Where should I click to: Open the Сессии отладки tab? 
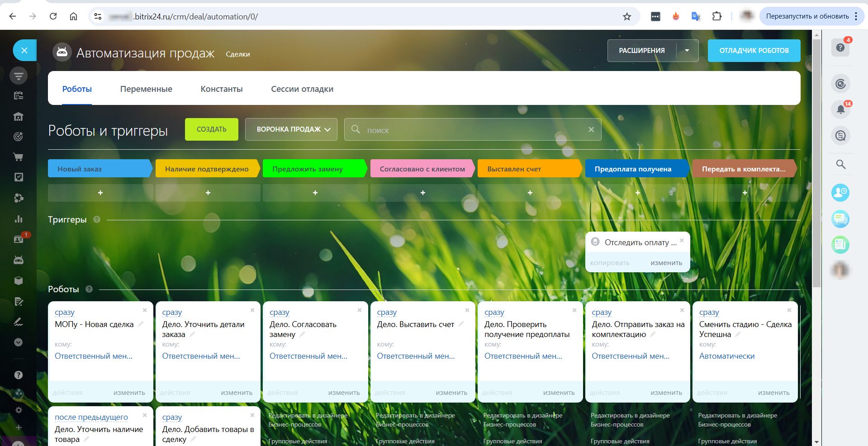302,89
